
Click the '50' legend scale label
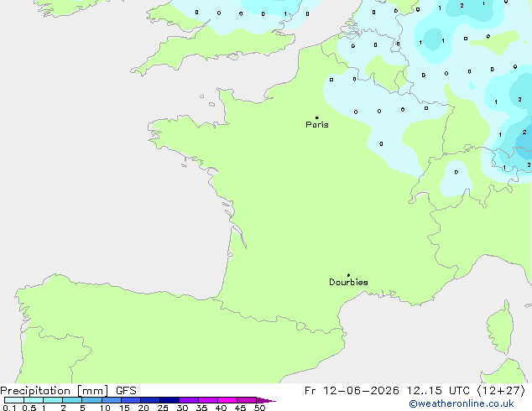[x=259, y=408]
